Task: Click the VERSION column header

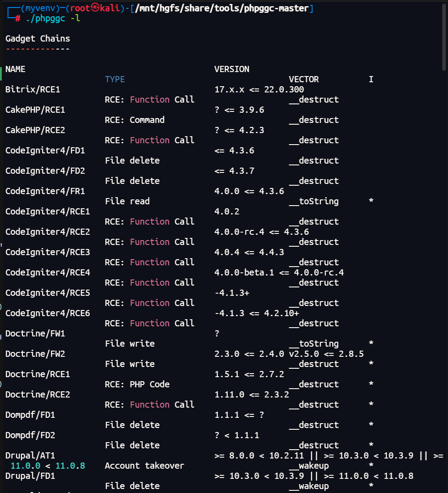Action: (232, 69)
